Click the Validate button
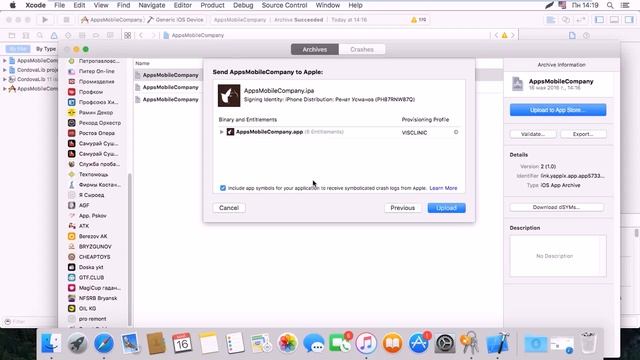640x360 pixels. (533, 134)
